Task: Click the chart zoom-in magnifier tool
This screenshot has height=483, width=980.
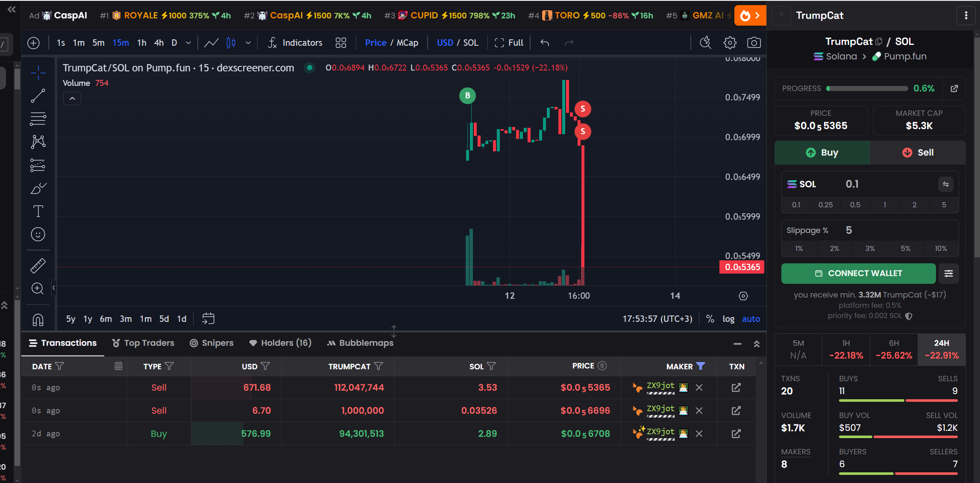Action: 38,289
